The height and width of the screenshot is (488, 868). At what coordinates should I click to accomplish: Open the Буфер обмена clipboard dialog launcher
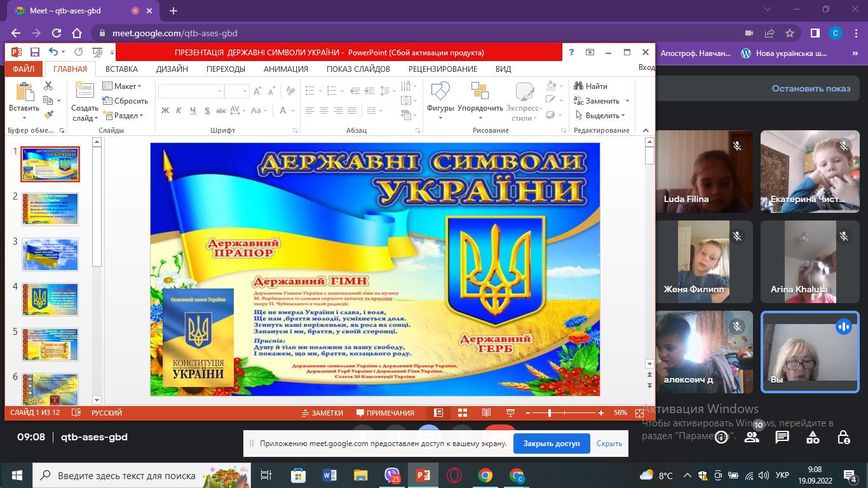pos(62,130)
